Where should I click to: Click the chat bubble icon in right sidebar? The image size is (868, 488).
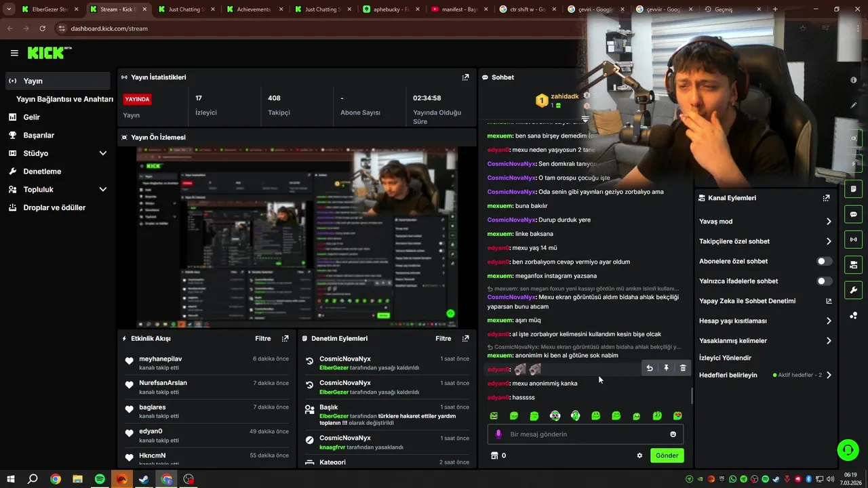point(853,214)
